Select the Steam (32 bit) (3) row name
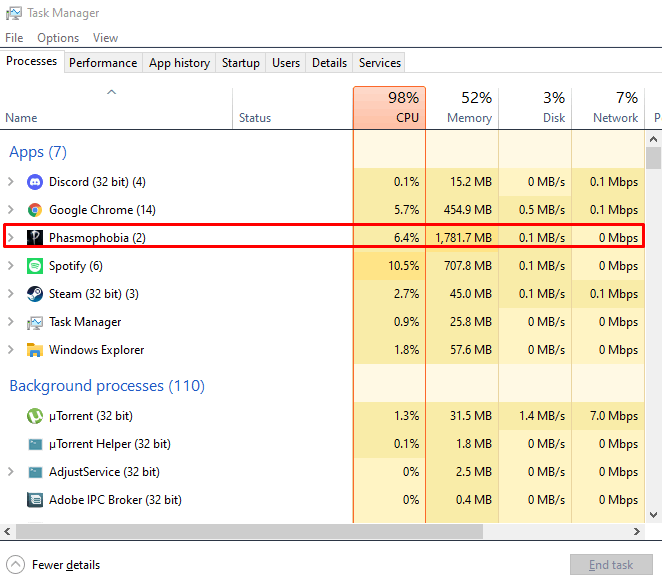Viewport: 662px width, 588px height. click(94, 294)
